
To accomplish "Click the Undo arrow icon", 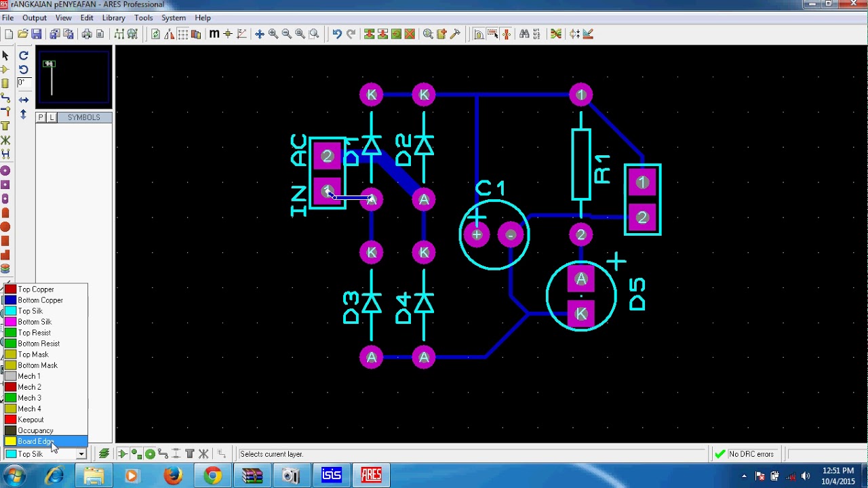I will coord(337,34).
